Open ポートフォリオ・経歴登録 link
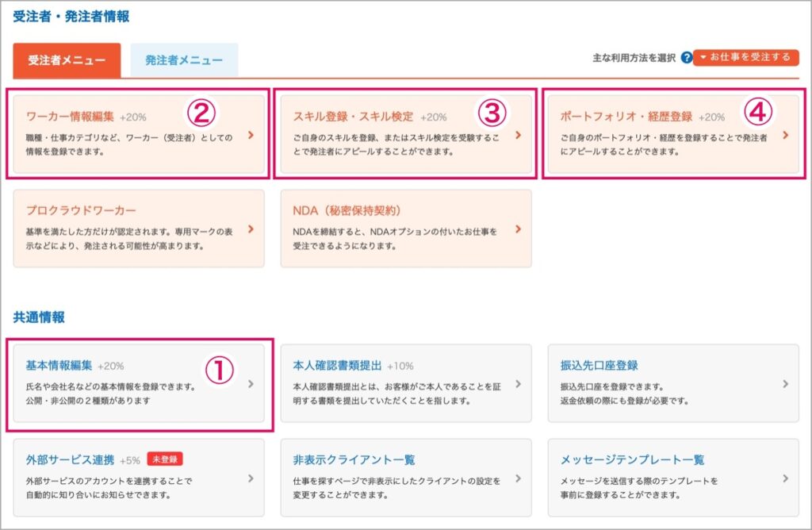The height and width of the screenshot is (530, 812). pos(626,117)
